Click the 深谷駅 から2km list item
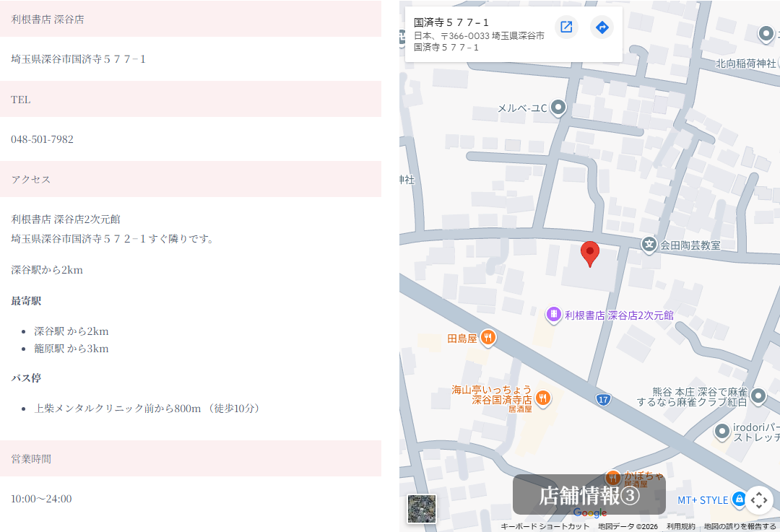Screen dimensions: 780x532 pos(71,331)
